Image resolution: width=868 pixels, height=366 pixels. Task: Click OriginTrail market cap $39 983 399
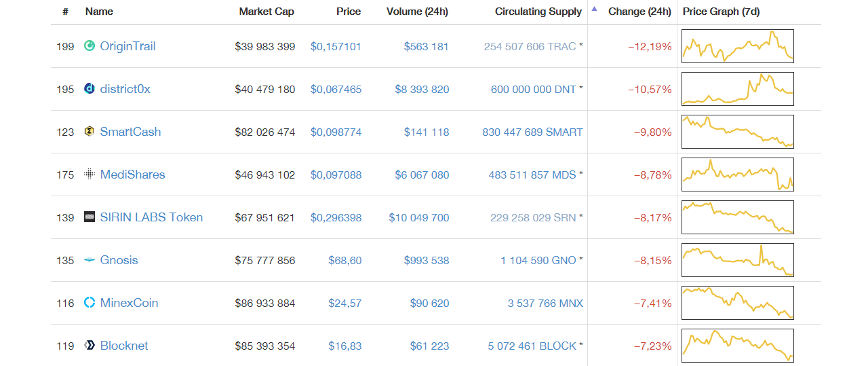click(x=265, y=46)
